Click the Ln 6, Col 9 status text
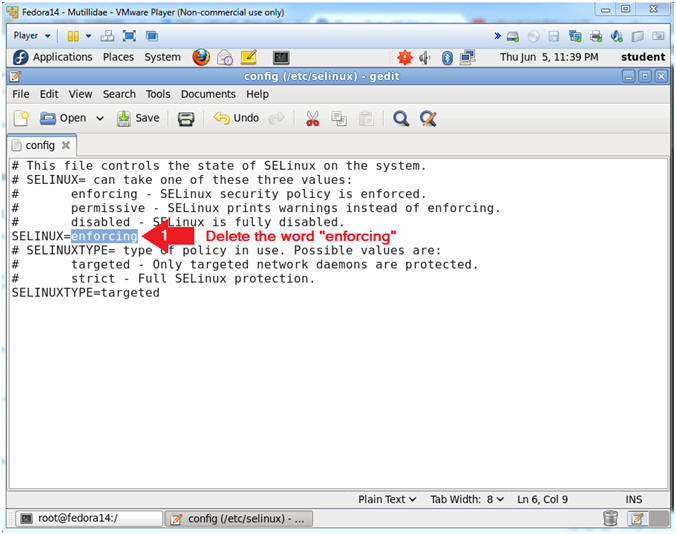 click(x=542, y=500)
